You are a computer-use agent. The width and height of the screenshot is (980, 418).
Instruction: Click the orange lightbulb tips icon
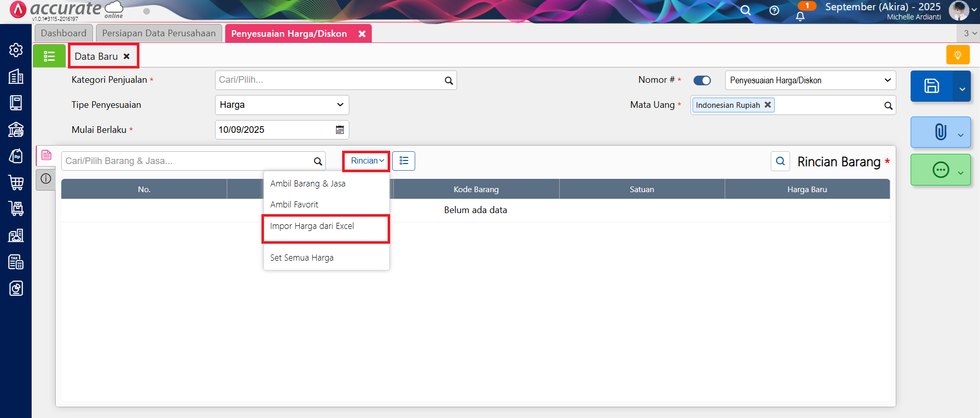click(958, 55)
